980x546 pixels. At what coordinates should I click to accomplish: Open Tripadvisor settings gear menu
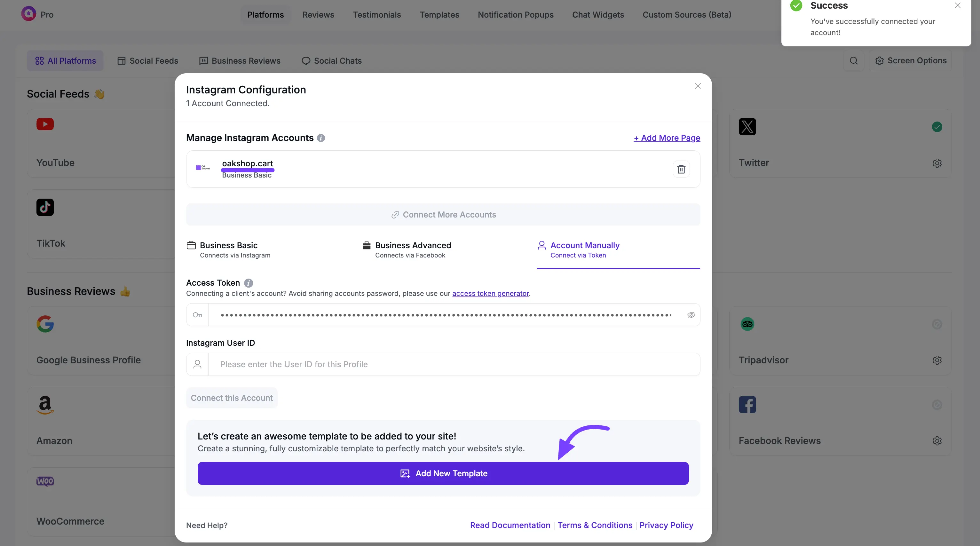click(x=937, y=360)
